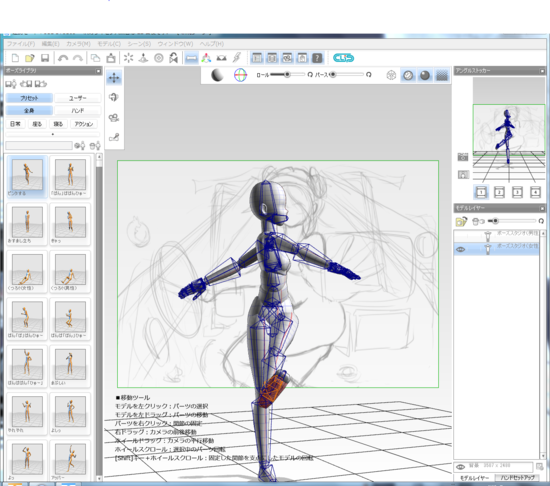Viewport: 550px width, 486px height.
Task: Reset the ロール value with circular arrow
Action: click(x=310, y=75)
